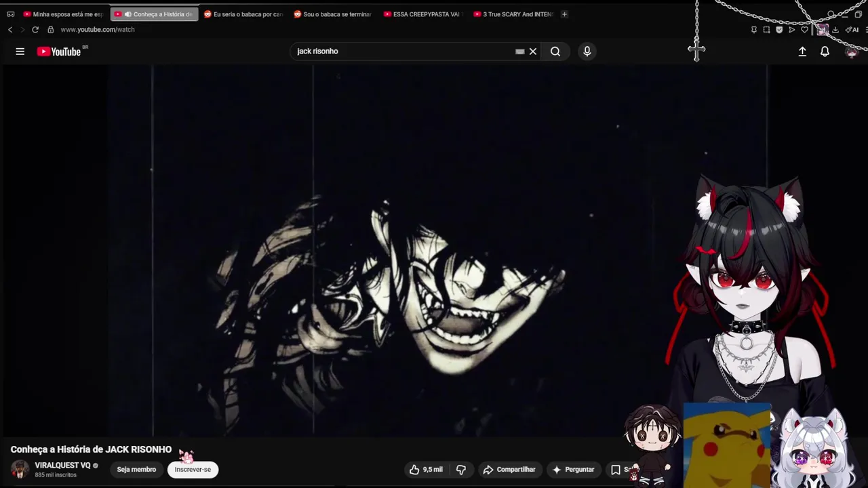Viewport: 868px width, 488px height.
Task: Go forward in browser history
Action: click(x=22, y=30)
